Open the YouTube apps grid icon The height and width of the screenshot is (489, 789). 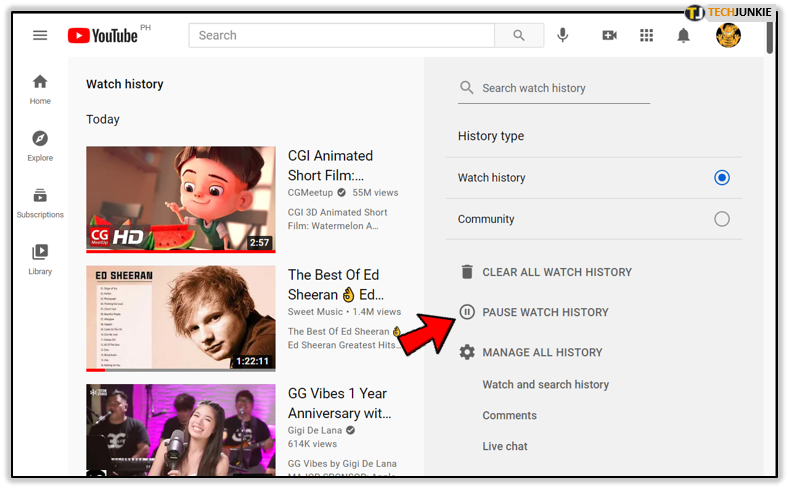[646, 35]
